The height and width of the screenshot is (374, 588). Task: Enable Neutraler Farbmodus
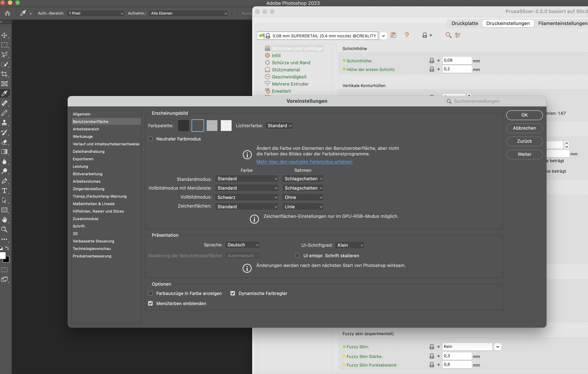coord(150,139)
